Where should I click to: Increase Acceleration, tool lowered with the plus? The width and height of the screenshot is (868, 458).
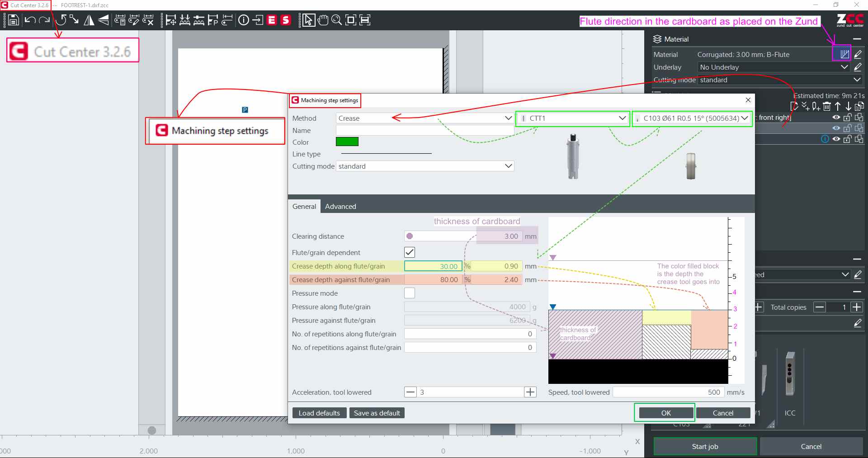click(530, 392)
